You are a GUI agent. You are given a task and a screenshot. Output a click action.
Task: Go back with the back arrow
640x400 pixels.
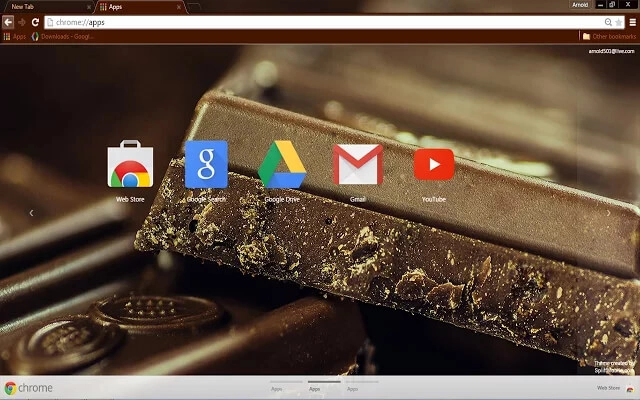pos(8,22)
